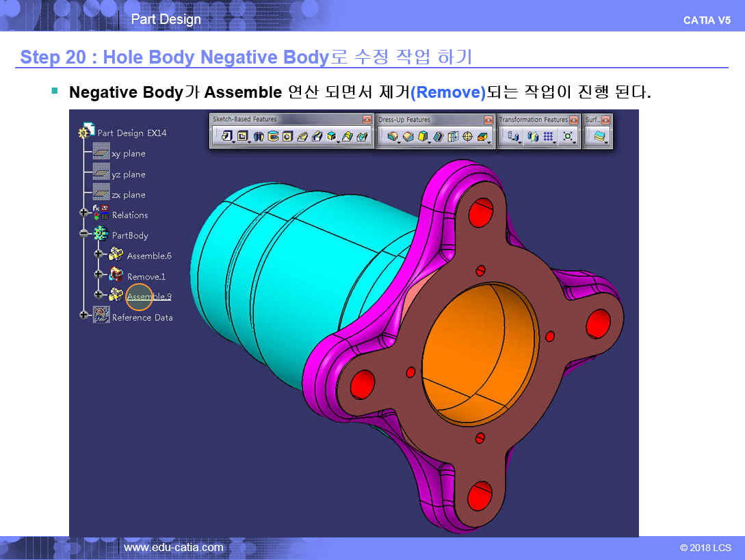Open the www.edu-catia.com link
Image resolution: width=745 pixels, height=560 pixels.
[x=173, y=548]
